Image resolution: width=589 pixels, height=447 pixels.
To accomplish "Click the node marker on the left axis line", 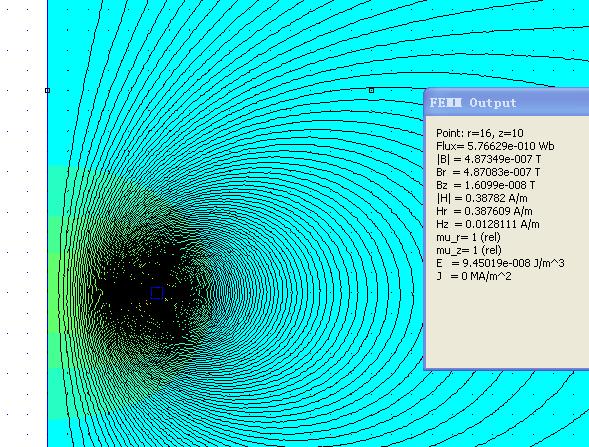I will tap(47, 91).
